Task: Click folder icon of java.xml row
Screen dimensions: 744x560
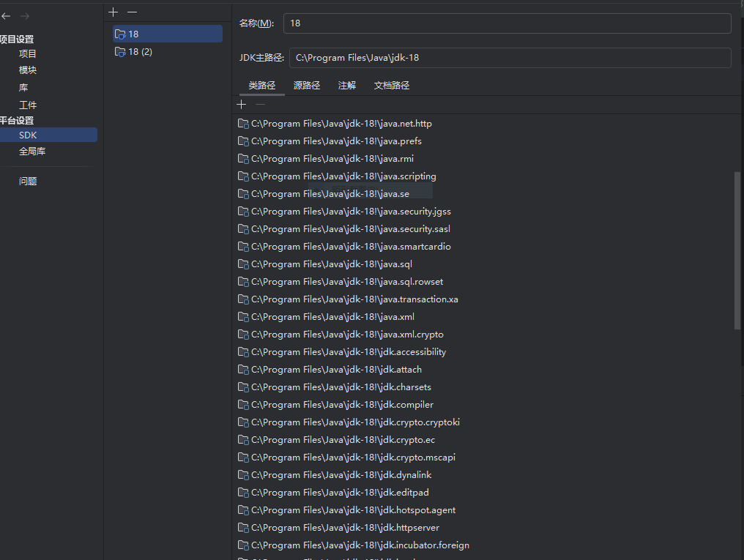Action: click(x=243, y=317)
